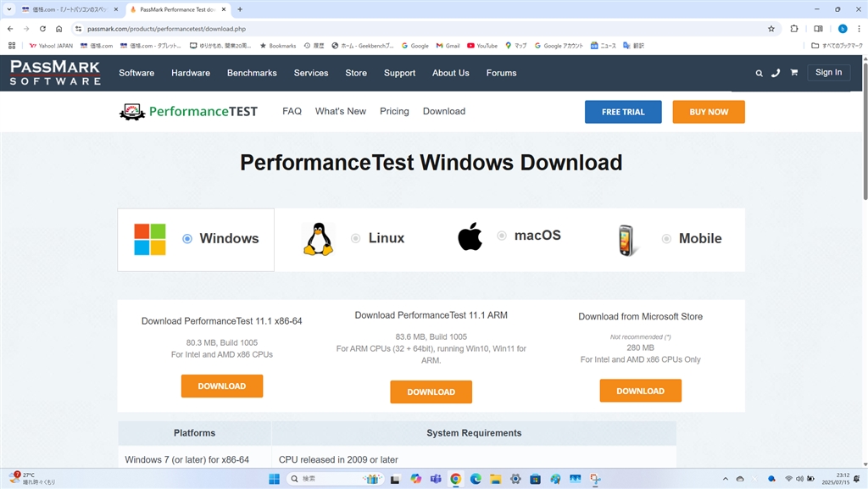The image size is (868, 489).
Task: Select the Linux platform radio button
Action: click(x=355, y=238)
